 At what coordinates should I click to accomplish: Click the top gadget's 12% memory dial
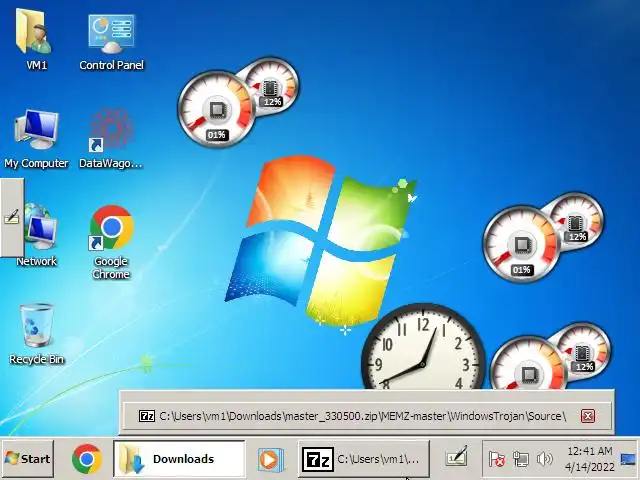tap(270, 88)
